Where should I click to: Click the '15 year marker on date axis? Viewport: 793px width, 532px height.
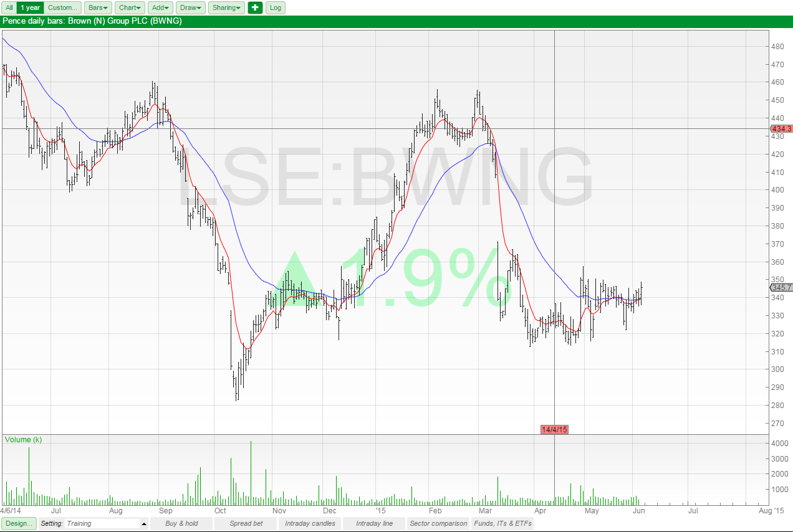pyautogui.click(x=380, y=510)
